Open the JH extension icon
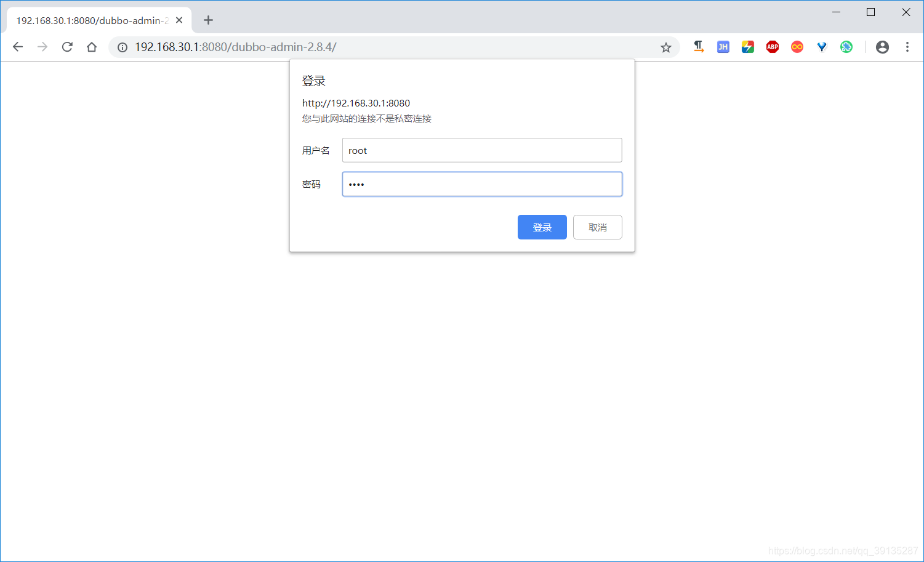Viewport: 924px width, 562px height. click(x=723, y=47)
